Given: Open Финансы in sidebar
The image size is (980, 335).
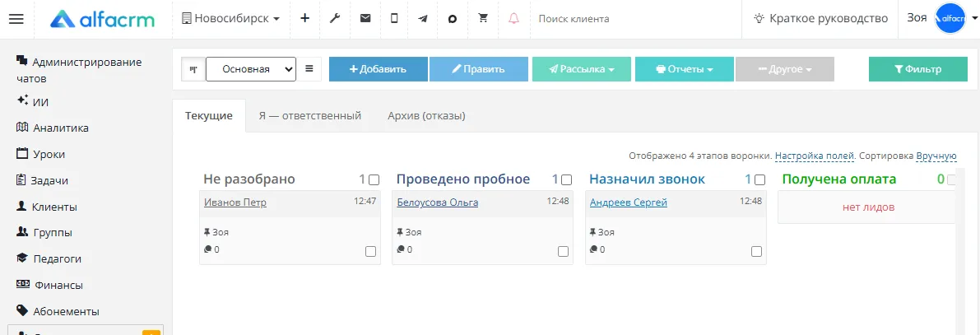Looking at the screenshot, I should tap(49, 285).
